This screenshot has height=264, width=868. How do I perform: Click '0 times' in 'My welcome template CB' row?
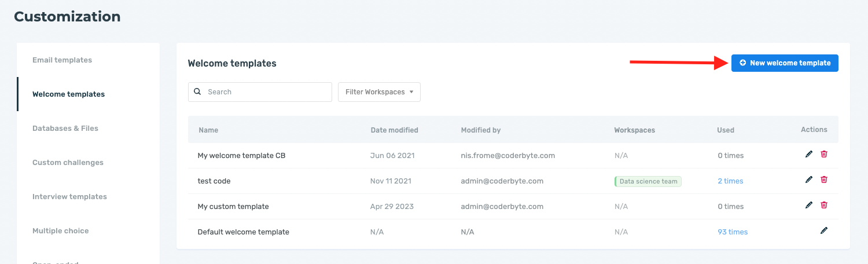731,156
